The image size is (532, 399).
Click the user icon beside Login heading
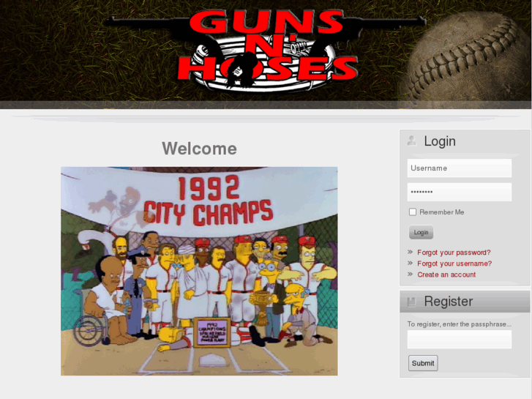[x=411, y=141]
